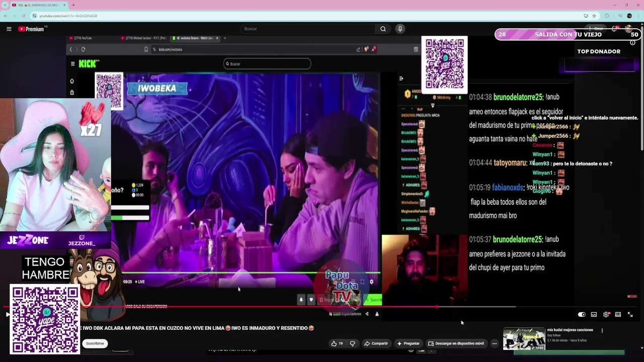
Task: Open a new browser tab
Action: 73,5
